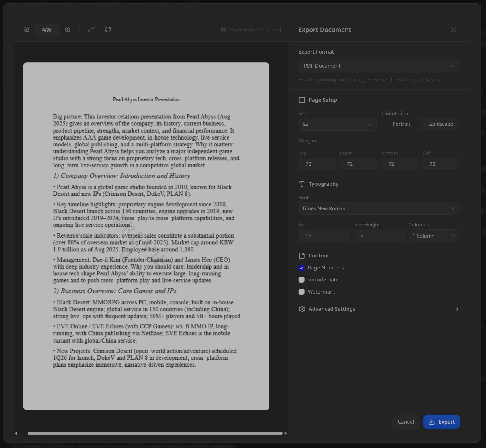Disable the Page Numbers checkbox
486x448 pixels.
click(x=301, y=268)
